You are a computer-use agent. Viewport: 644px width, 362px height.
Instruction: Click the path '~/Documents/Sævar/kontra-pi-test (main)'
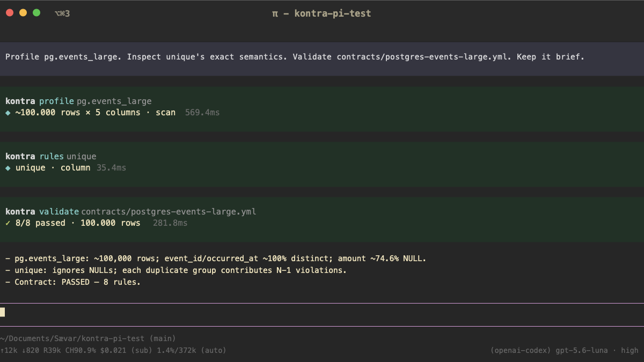88,338
